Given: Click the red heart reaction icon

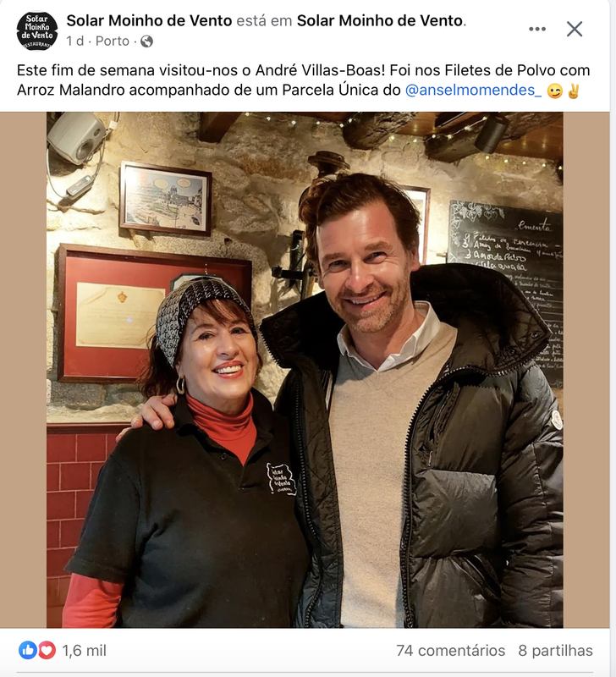Looking at the screenshot, I should click(47, 650).
